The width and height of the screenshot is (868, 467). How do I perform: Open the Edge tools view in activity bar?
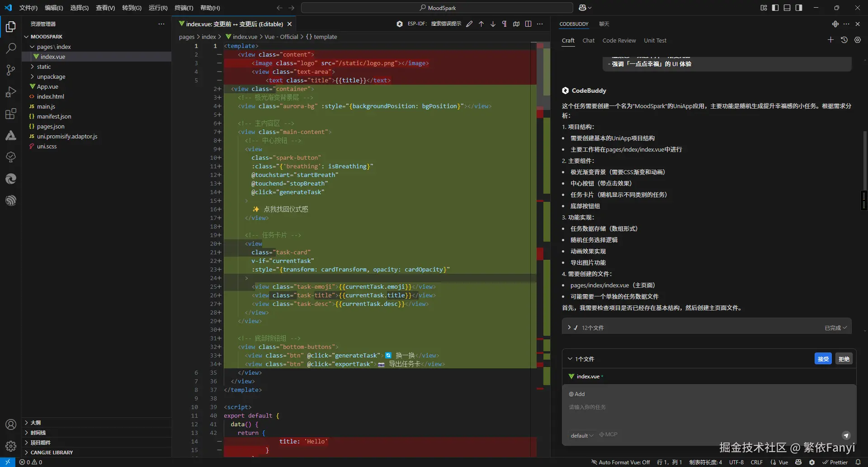click(x=11, y=179)
